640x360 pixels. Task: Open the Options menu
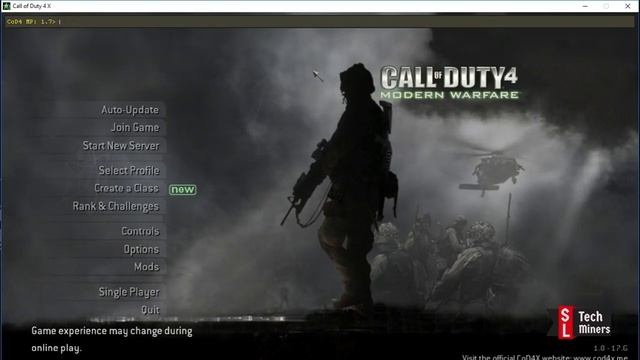tap(141, 249)
